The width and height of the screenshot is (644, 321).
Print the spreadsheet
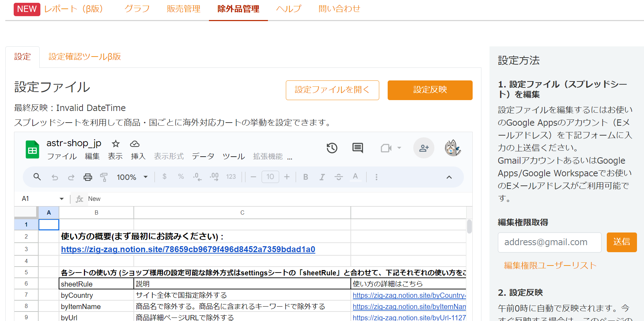click(88, 177)
